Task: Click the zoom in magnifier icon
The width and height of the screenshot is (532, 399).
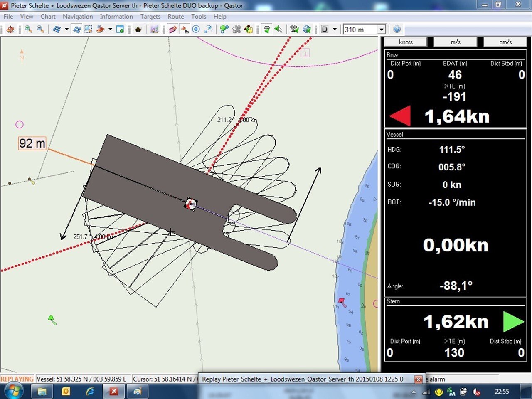Action: 28,29
